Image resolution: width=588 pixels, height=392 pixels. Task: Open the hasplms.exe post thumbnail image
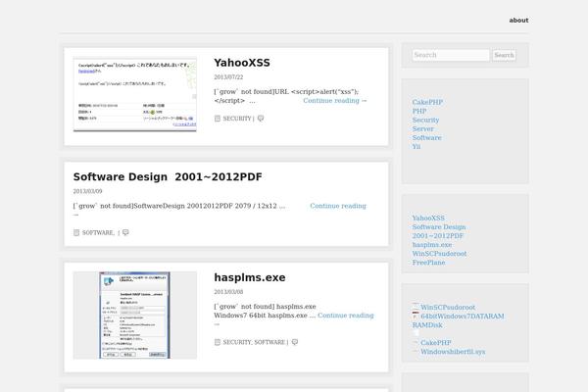[x=135, y=316]
